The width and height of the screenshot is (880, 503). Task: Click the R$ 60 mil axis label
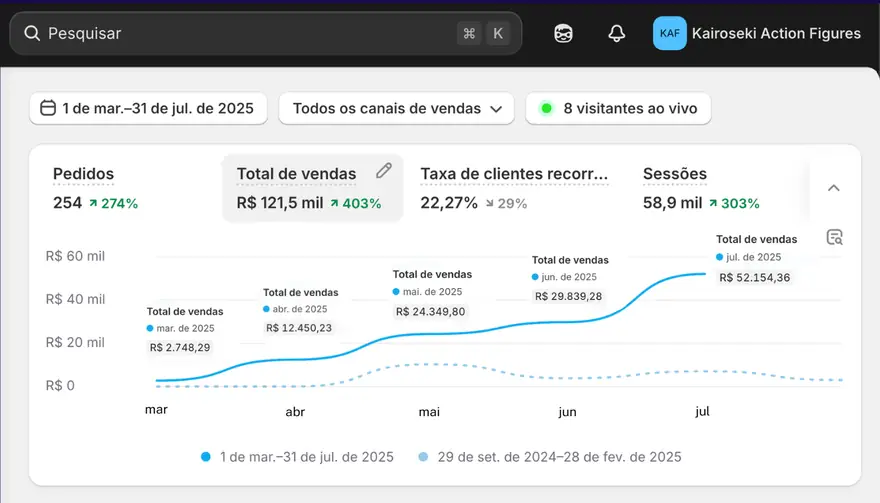(x=75, y=256)
